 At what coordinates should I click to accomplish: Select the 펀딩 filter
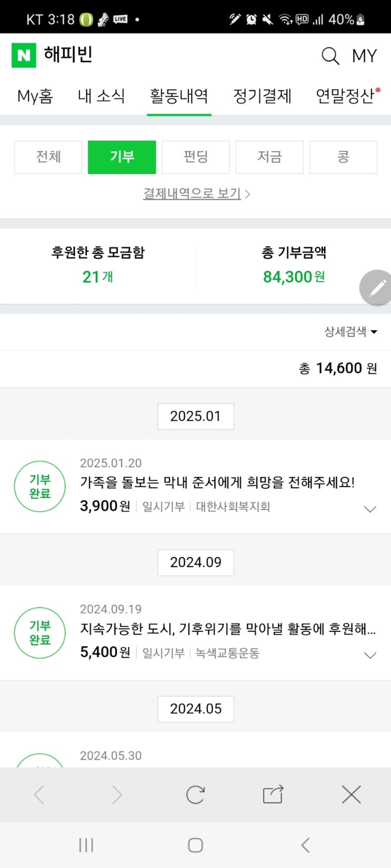196,157
